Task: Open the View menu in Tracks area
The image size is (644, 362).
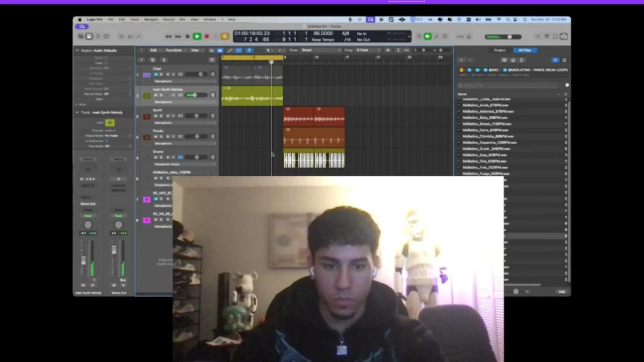Action: [196, 50]
